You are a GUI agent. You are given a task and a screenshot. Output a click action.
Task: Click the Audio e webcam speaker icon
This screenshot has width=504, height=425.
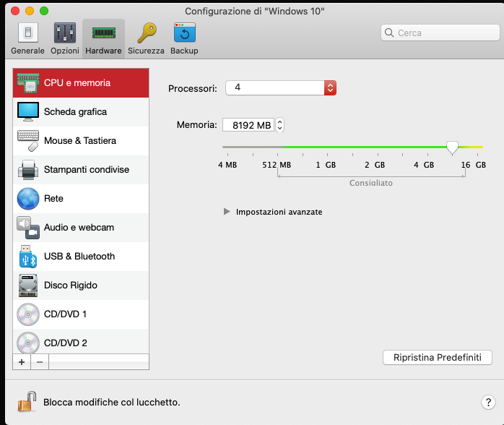(28, 228)
